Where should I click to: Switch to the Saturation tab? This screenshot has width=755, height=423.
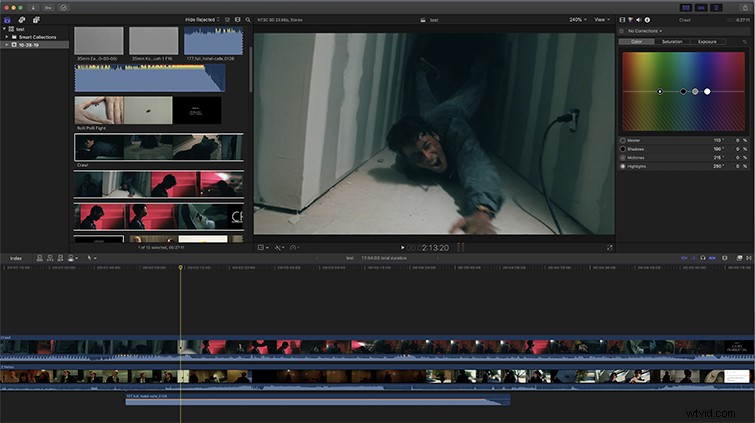(x=672, y=42)
